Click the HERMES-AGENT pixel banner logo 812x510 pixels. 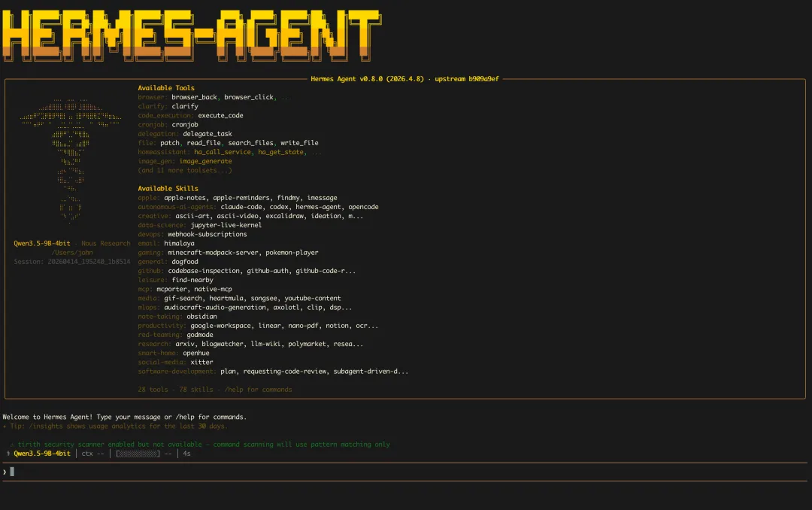[192, 35]
